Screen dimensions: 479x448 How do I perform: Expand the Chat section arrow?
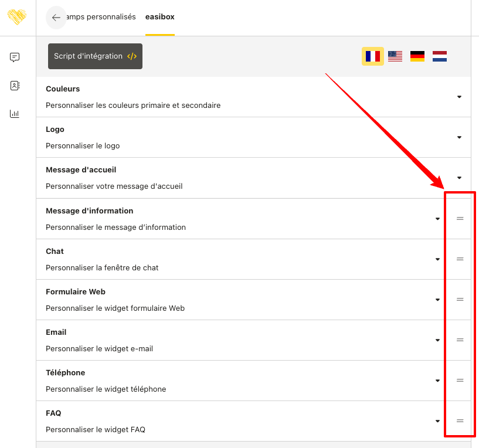tap(437, 259)
